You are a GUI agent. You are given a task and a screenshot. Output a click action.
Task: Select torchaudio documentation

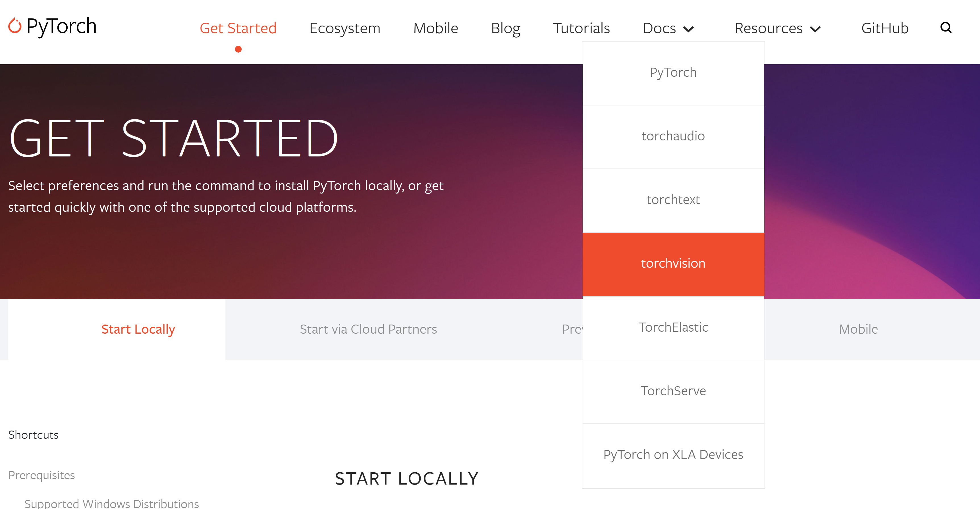pos(673,136)
